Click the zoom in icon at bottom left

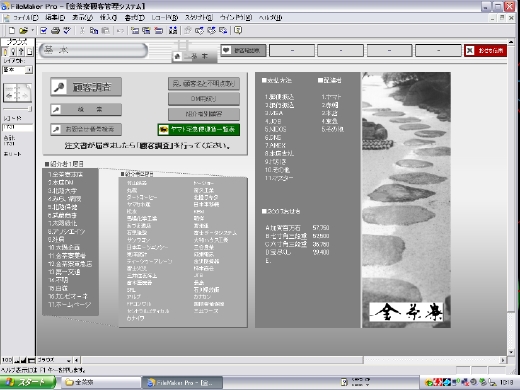click(x=23, y=360)
